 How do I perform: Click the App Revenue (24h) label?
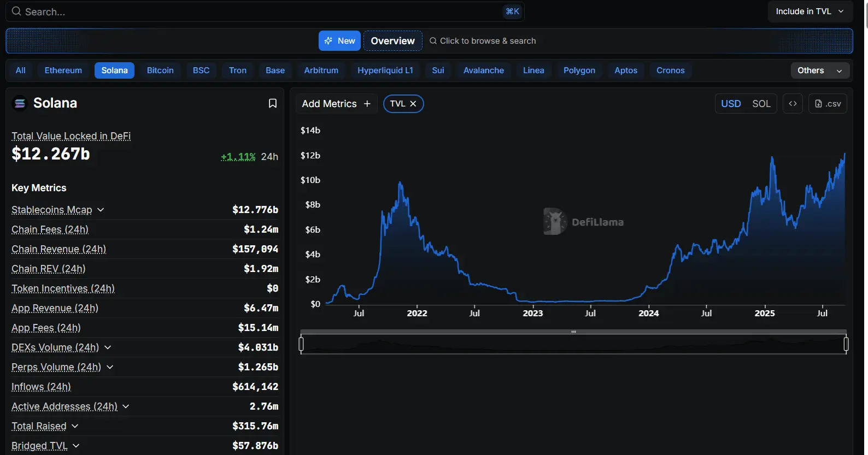click(x=55, y=308)
